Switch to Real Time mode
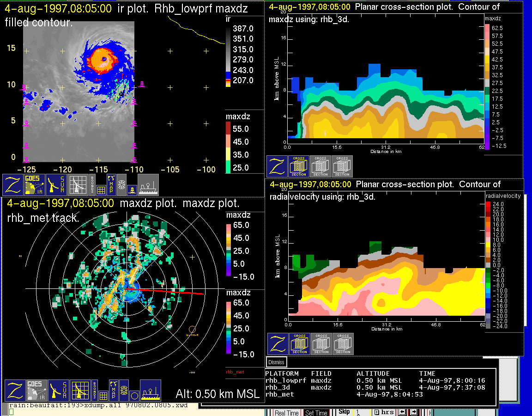 coord(286,412)
